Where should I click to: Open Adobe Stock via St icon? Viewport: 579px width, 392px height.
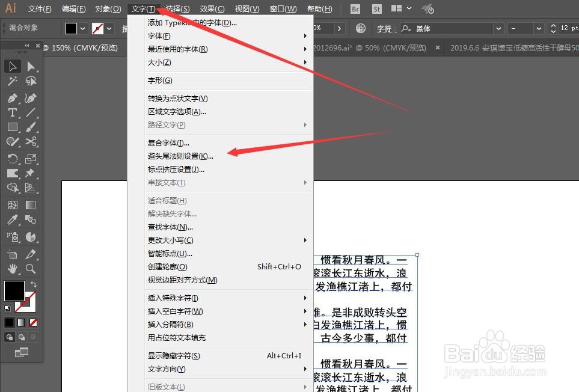coord(376,9)
